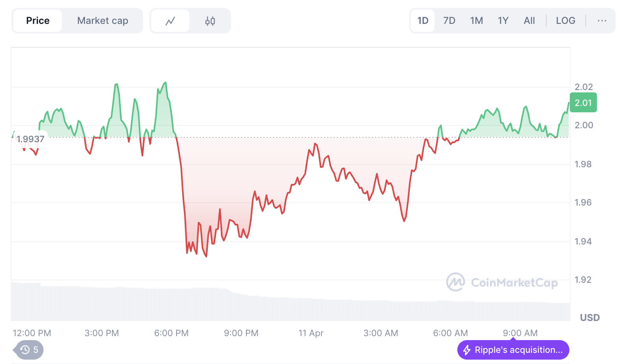Click the CoinMarketCap watermark logo
This screenshot has width=622, height=364.
(455, 282)
